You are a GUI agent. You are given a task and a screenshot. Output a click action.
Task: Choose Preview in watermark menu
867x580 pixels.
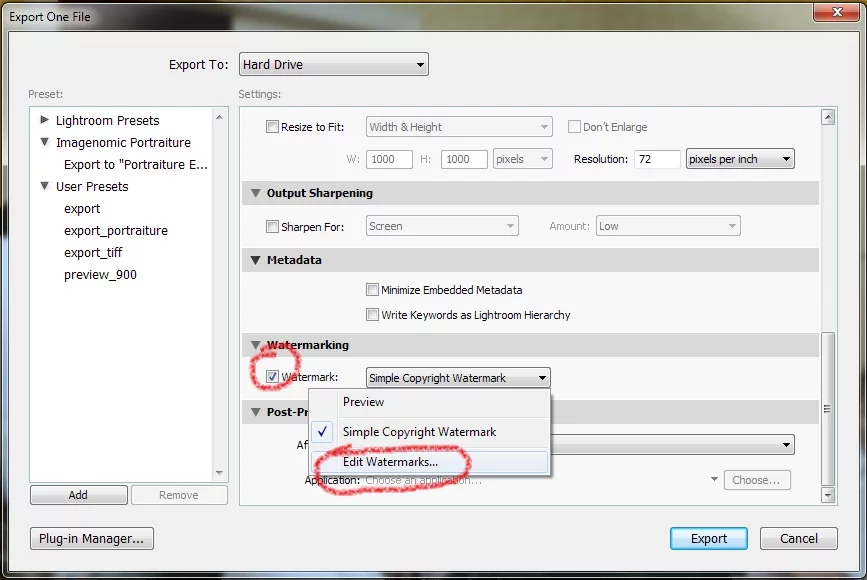(x=430, y=402)
